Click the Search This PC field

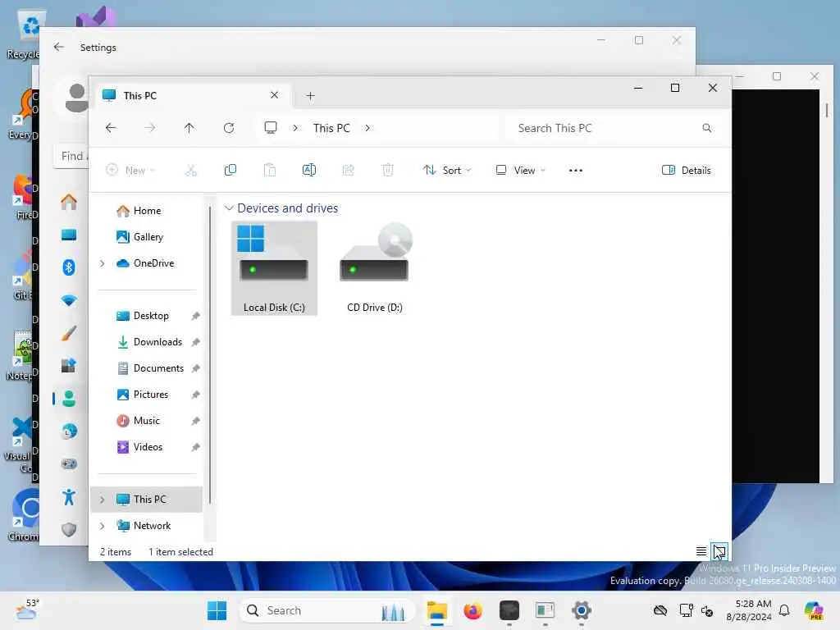click(x=614, y=128)
